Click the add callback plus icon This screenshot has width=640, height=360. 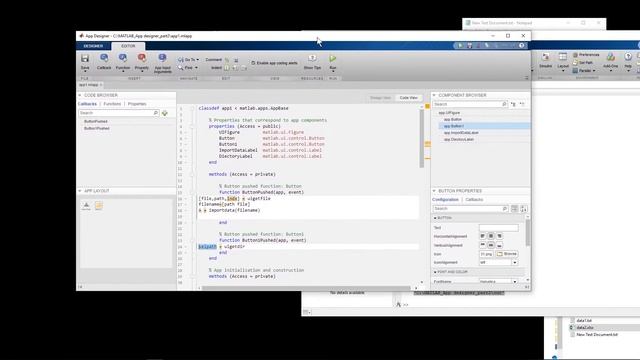click(165, 113)
